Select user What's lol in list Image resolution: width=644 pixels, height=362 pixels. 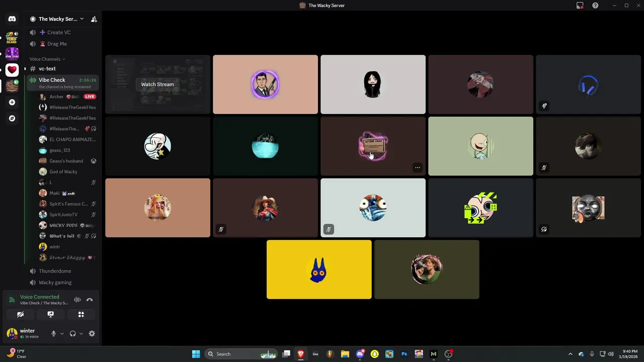pyautogui.click(x=67, y=236)
